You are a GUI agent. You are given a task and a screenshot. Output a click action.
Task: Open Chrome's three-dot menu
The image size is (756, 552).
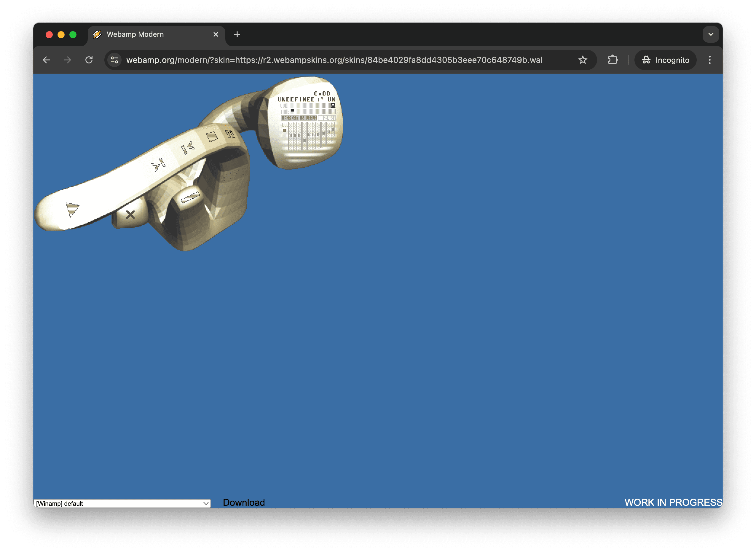click(710, 60)
